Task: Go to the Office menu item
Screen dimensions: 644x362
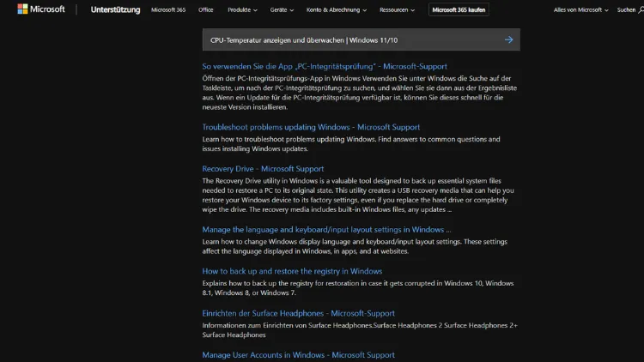Action: click(x=206, y=9)
